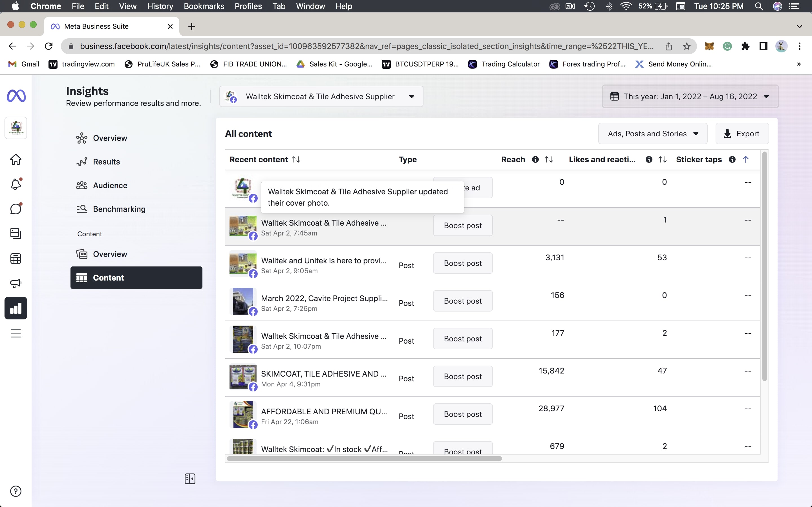Toggle Sticker taps sort arrow

pyautogui.click(x=745, y=160)
